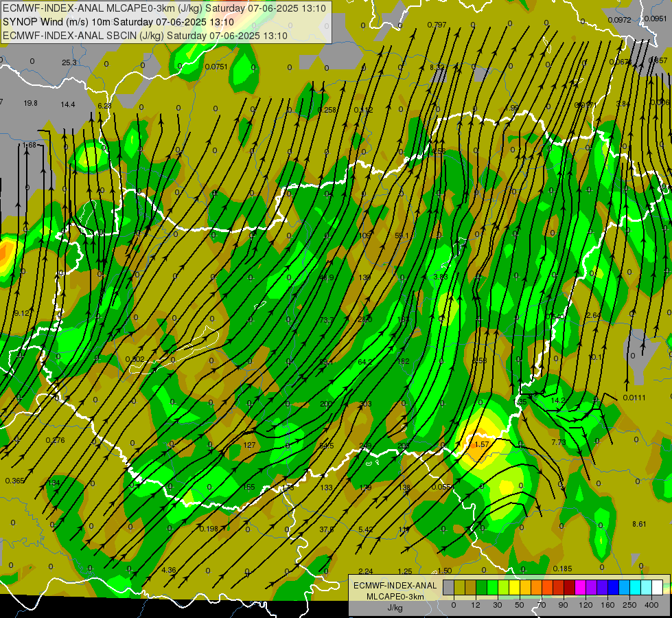Click the map value 0.0111
672x618 pixels.
click(x=634, y=398)
